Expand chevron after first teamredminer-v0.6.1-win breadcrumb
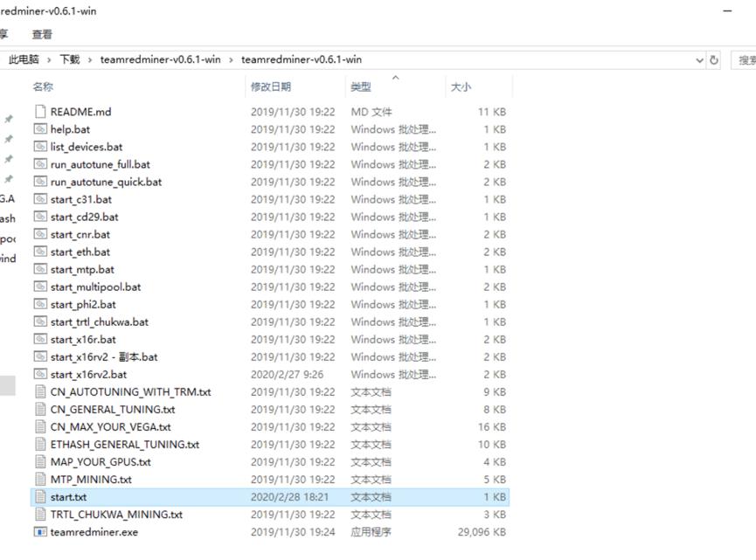 click(x=231, y=59)
